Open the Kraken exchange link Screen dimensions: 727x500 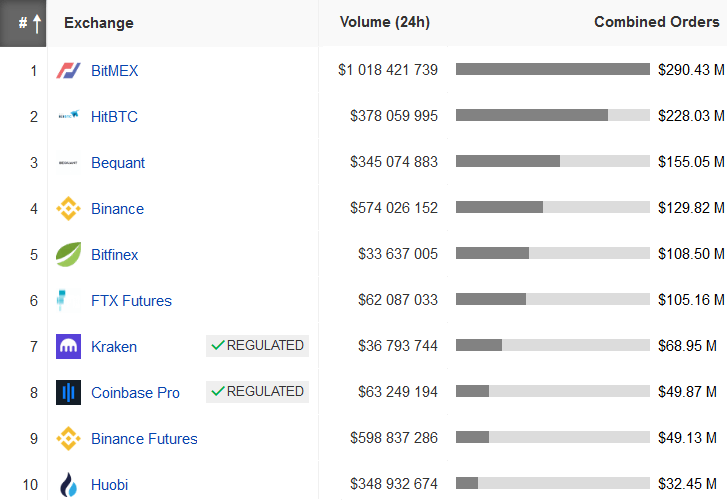(114, 346)
